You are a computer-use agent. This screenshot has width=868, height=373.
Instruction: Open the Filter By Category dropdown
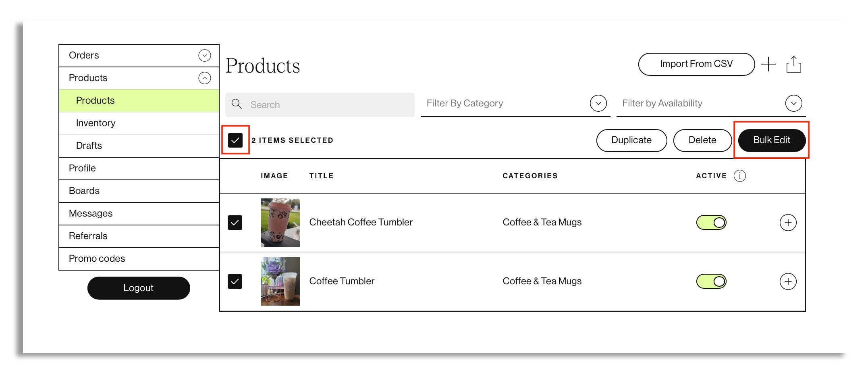click(598, 103)
